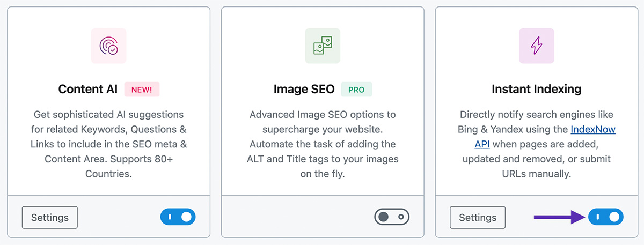Click the NEW! badge beside Content AI

tap(142, 90)
